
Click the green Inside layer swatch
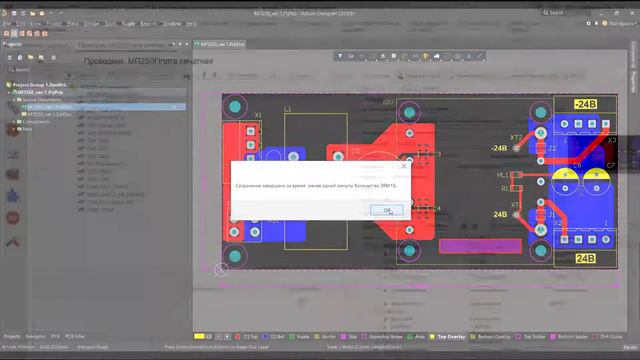[292, 337]
